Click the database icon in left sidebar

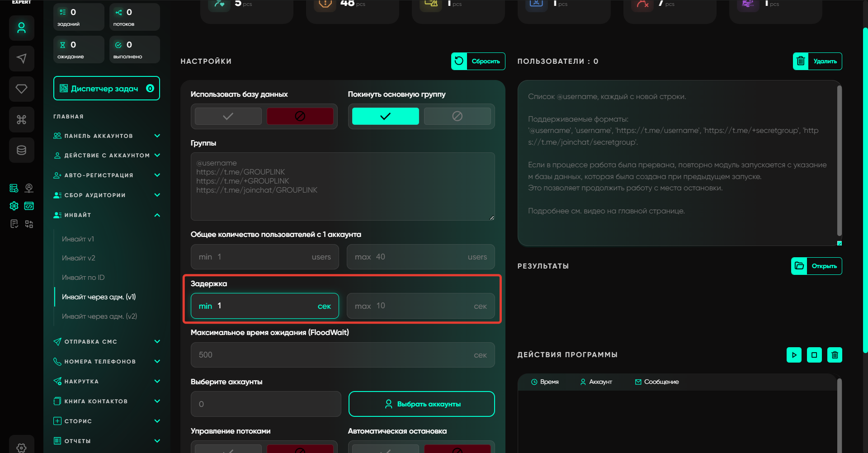click(21, 150)
